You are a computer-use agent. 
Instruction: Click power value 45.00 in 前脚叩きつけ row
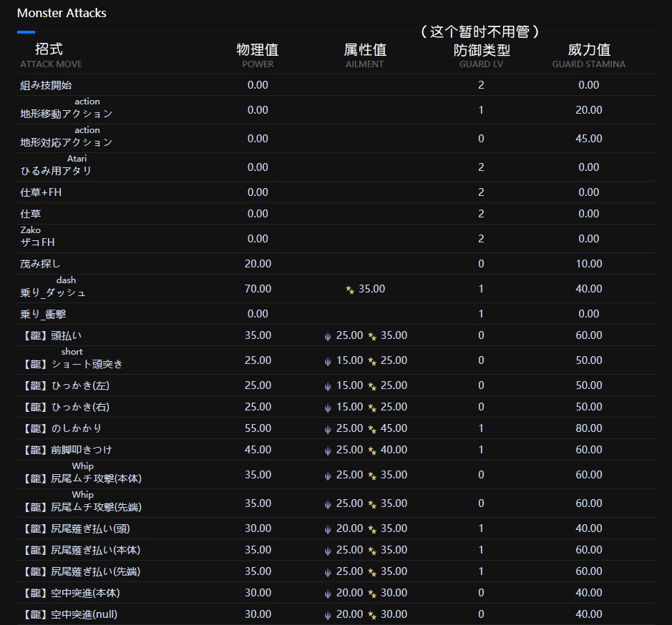pyautogui.click(x=258, y=450)
